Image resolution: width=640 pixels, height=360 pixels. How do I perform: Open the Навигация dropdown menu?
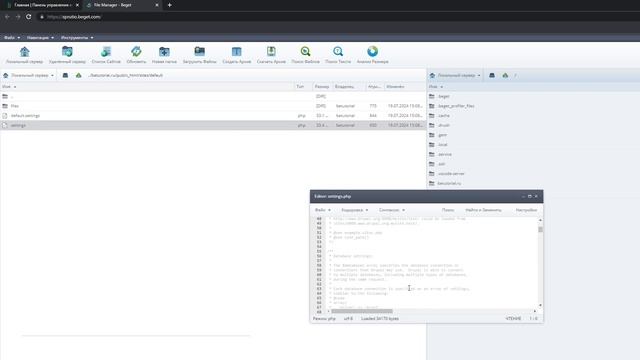click(x=40, y=38)
